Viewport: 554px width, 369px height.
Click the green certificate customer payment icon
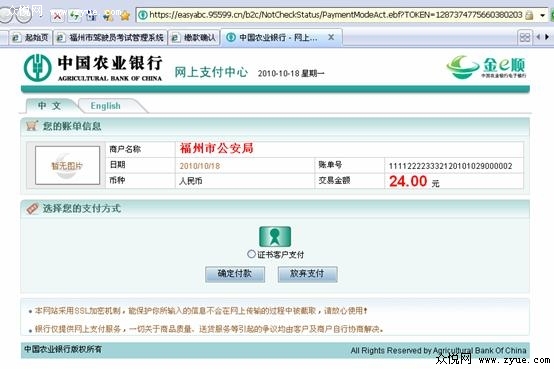click(x=275, y=236)
